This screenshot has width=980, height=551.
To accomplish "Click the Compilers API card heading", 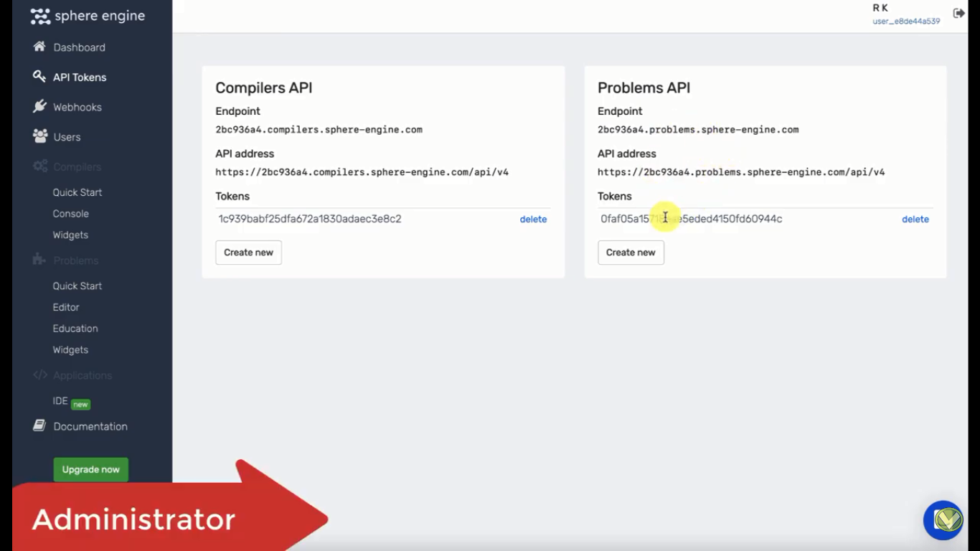I will 264,88.
